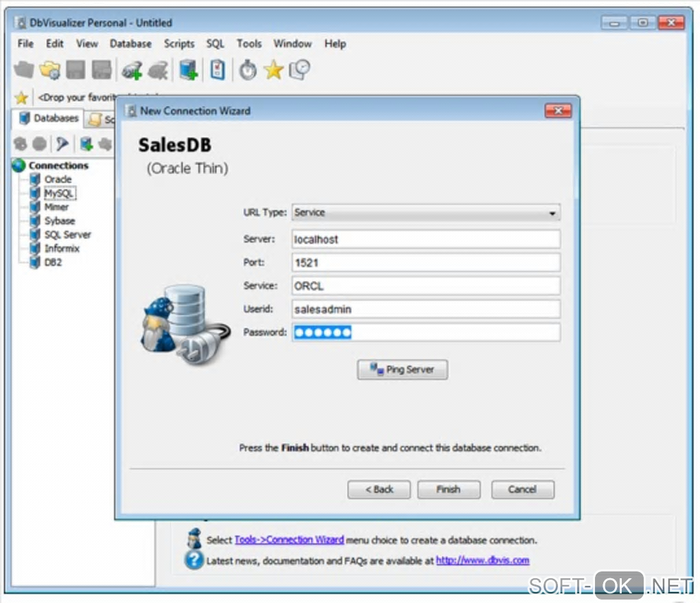
Task: Select the MySQL connection in tree
Action: click(x=59, y=193)
